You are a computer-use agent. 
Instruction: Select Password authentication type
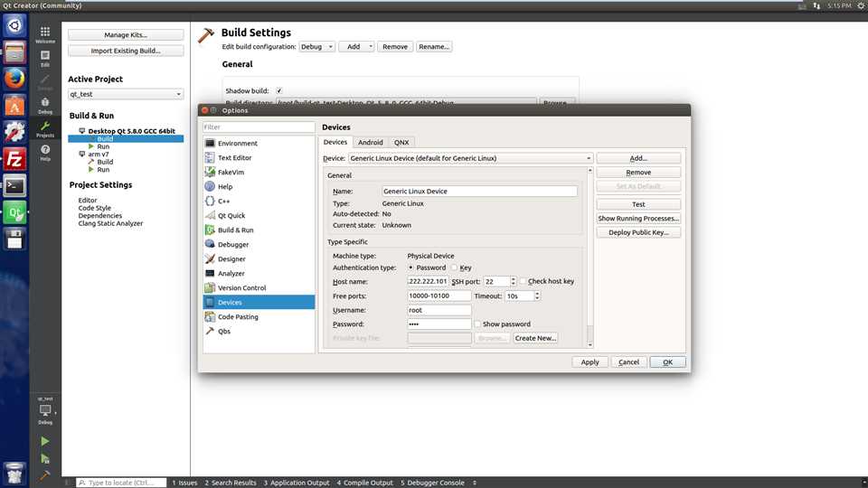point(410,267)
